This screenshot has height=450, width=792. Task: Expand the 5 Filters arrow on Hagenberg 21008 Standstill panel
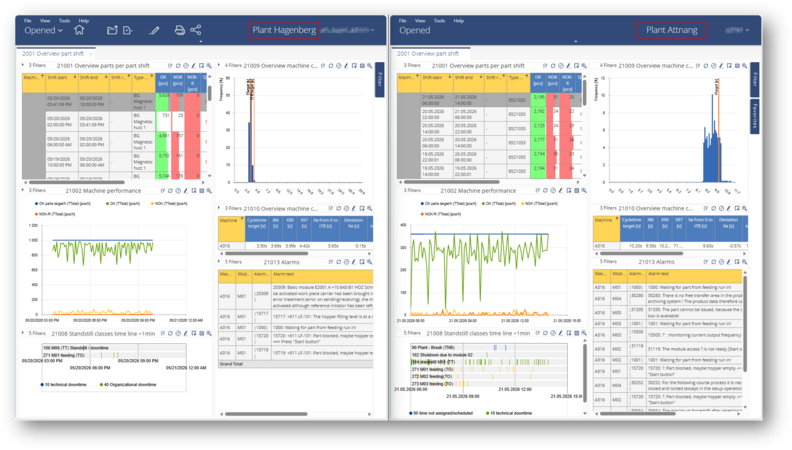click(23, 333)
